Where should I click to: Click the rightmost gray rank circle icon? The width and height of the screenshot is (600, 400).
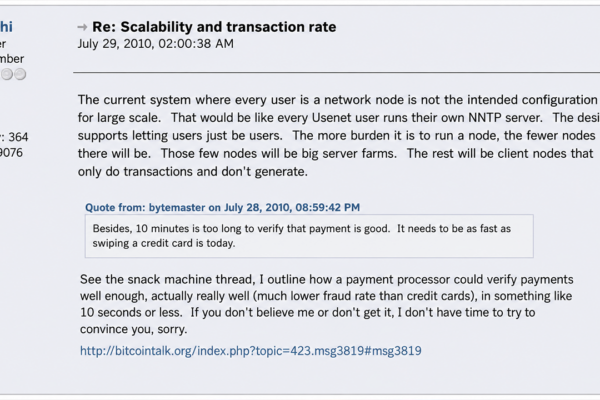pyautogui.click(x=20, y=74)
